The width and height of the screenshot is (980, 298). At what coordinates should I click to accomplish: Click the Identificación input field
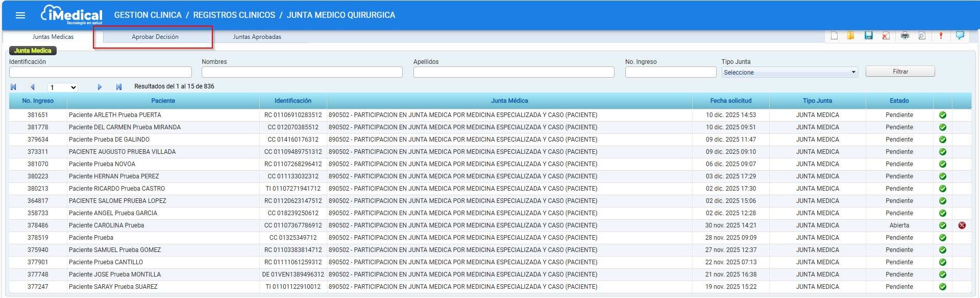click(101, 72)
